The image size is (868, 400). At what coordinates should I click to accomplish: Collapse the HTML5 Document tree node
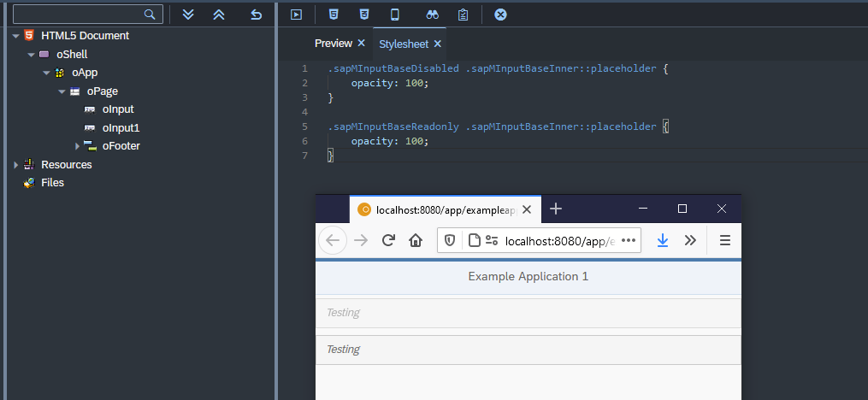[x=15, y=36]
